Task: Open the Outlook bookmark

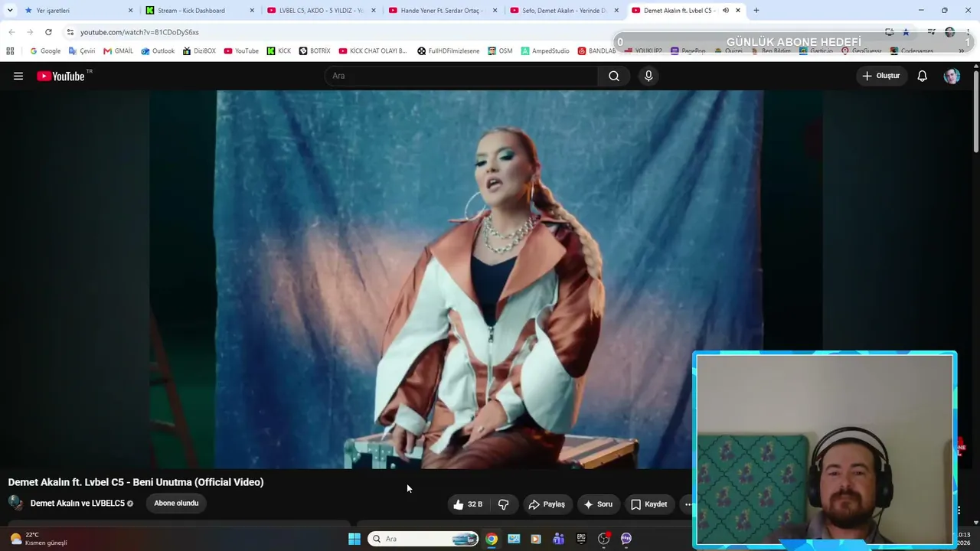Action: coord(158,51)
